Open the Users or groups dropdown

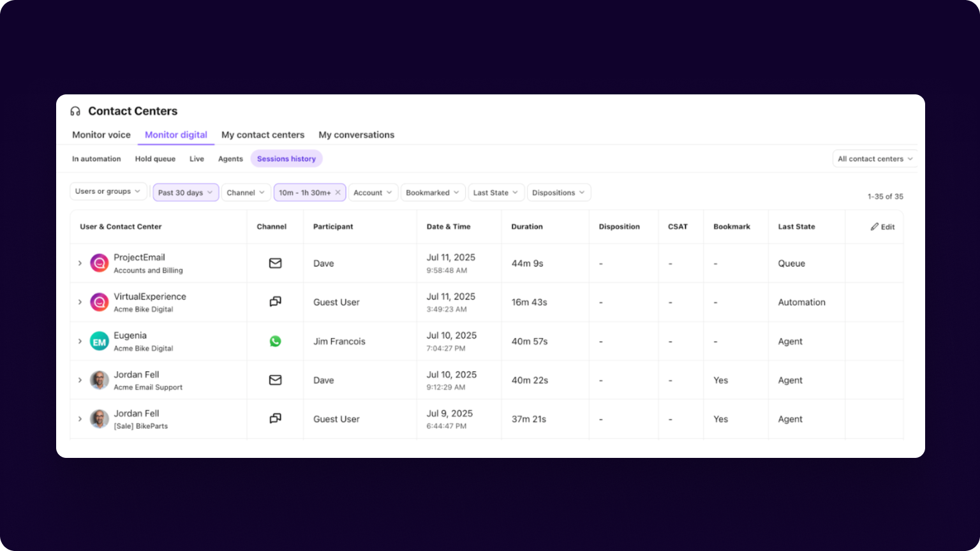pyautogui.click(x=108, y=191)
